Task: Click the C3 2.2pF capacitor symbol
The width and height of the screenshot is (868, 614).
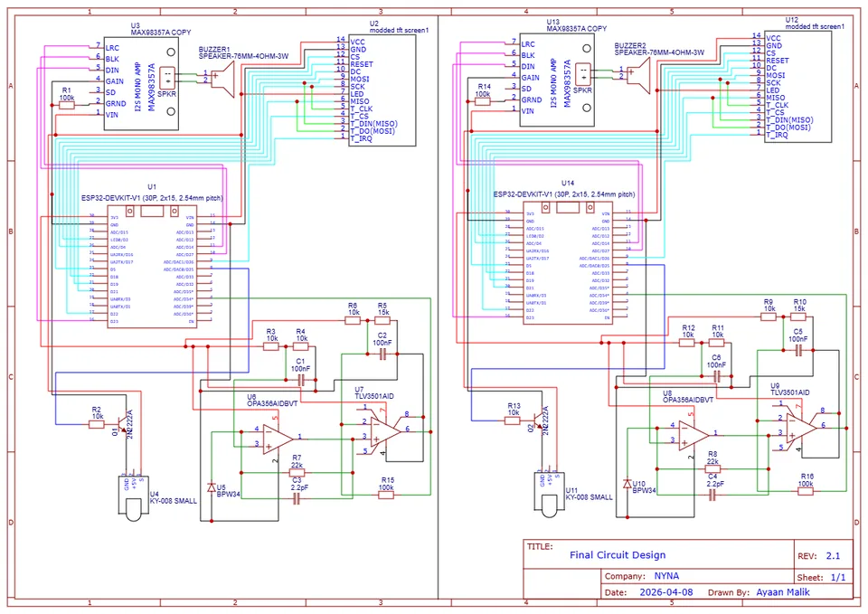Action: click(x=297, y=499)
